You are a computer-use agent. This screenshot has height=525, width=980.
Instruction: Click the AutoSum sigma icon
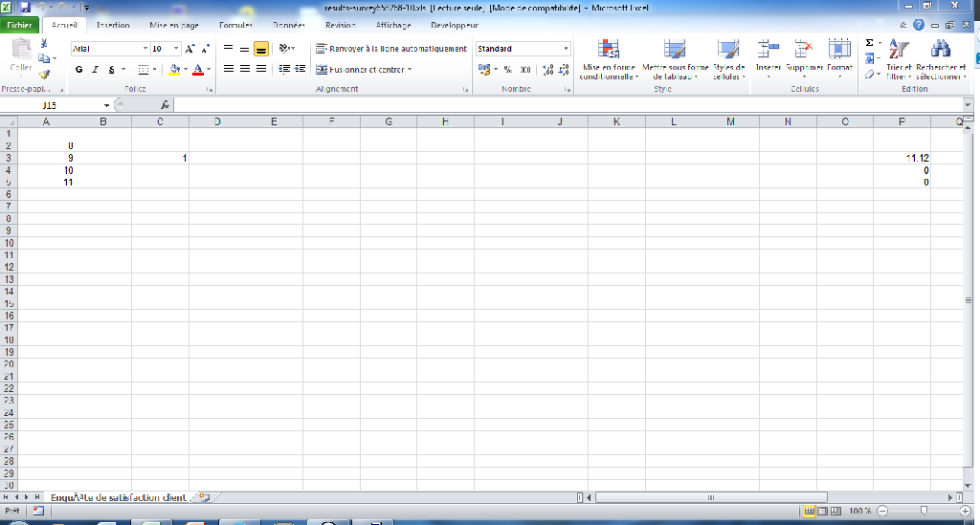pos(869,43)
